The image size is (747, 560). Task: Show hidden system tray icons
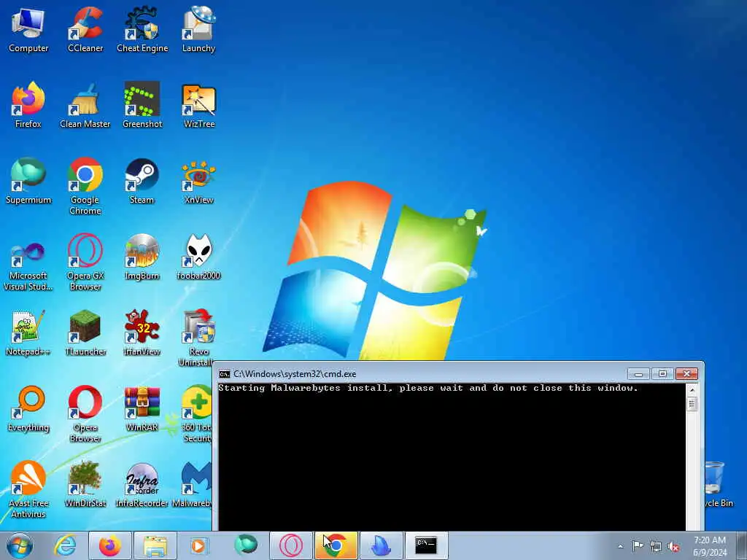[620, 546]
